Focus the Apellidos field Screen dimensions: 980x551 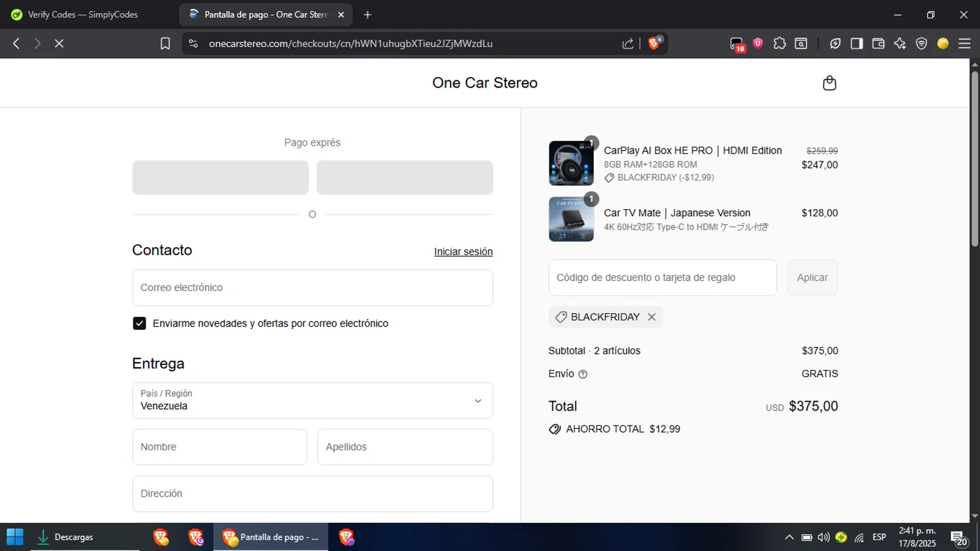point(405,447)
